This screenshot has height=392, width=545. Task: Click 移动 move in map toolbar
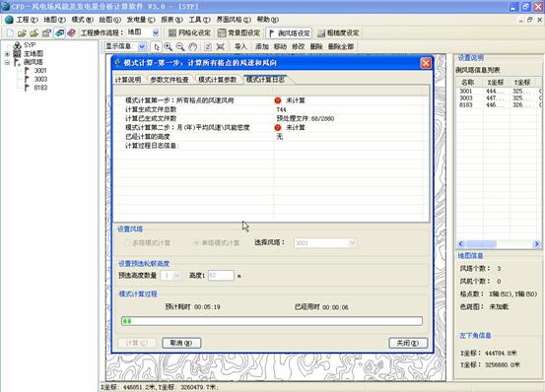[x=280, y=46]
